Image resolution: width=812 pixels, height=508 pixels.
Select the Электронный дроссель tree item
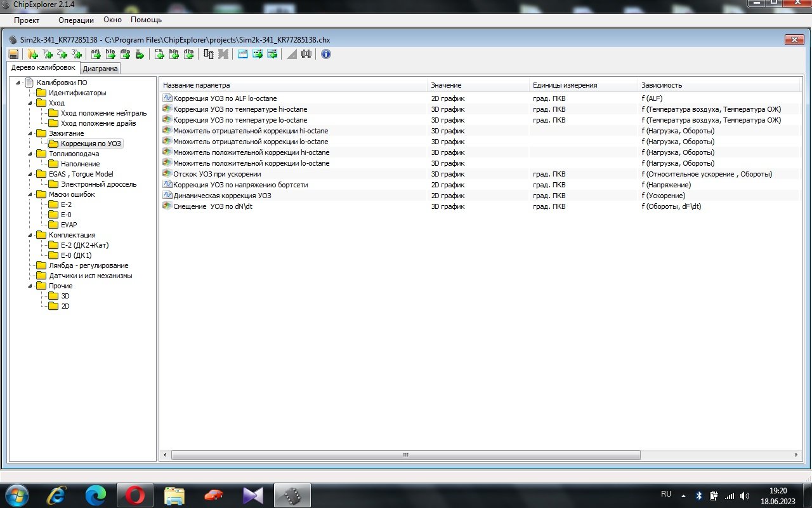click(98, 184)
